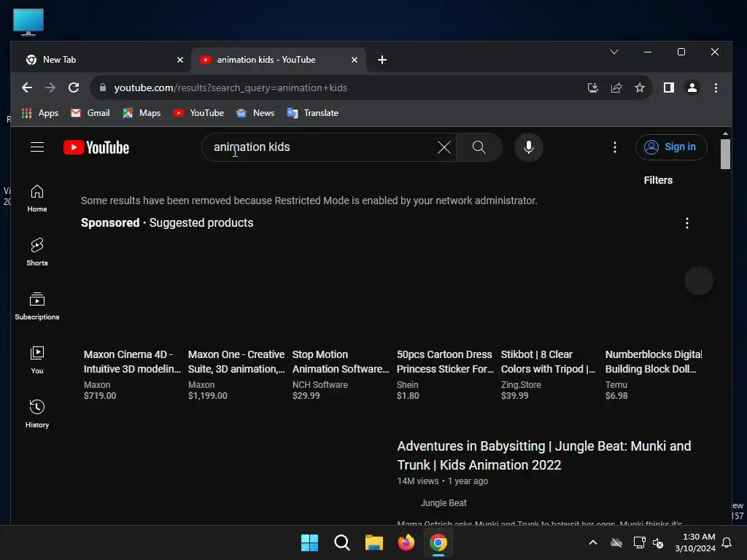Open the notifications bell in the taskbar
This screenshot has width=747, height=560.
click(x=727, y=542)
